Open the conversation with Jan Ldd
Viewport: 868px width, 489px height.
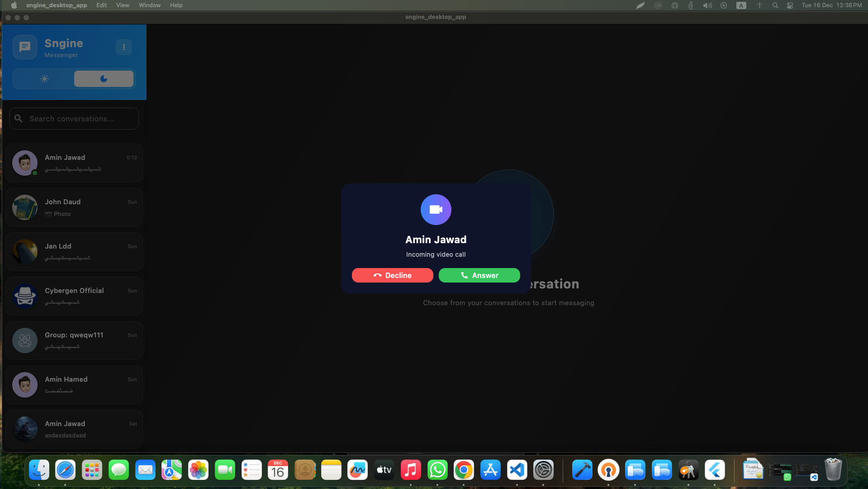(74, 252)
